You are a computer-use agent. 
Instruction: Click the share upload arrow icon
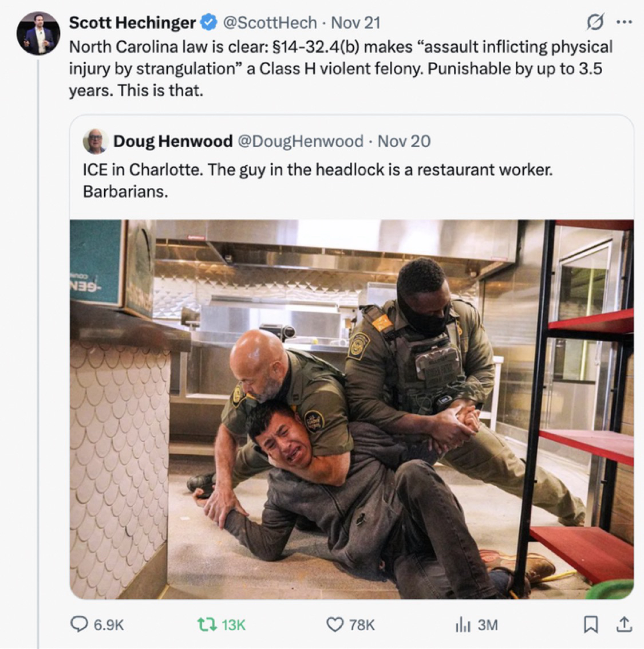pyautogui.click(x=623, y=624)
